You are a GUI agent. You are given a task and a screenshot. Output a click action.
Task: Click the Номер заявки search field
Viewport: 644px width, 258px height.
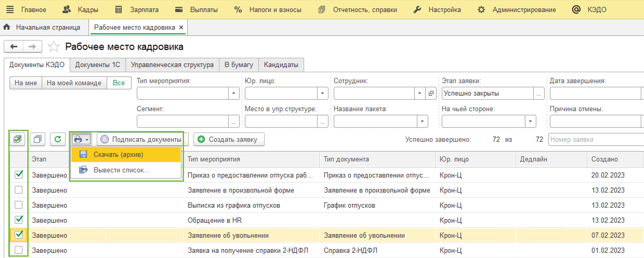pyautogui.click(x=596, y=139)
